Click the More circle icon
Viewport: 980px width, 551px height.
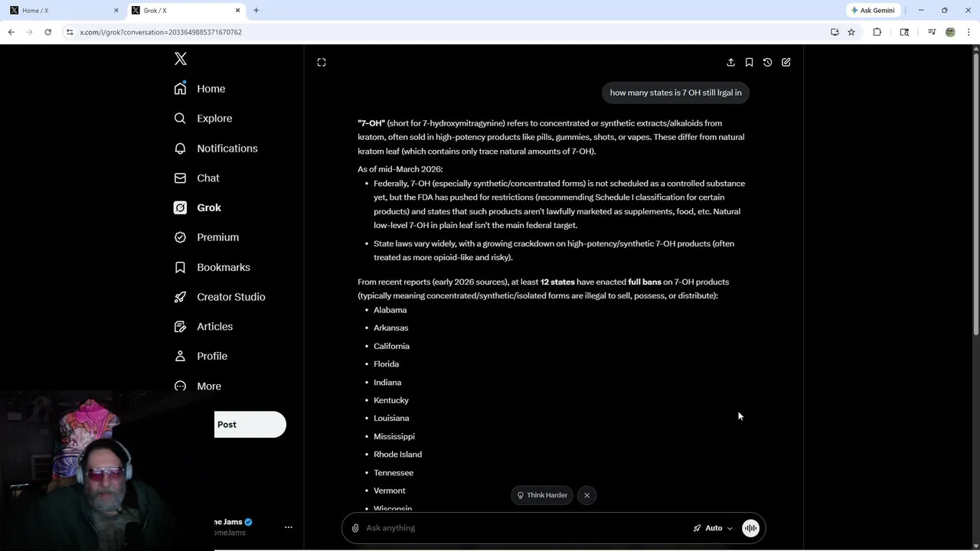(x=180, y=386)
